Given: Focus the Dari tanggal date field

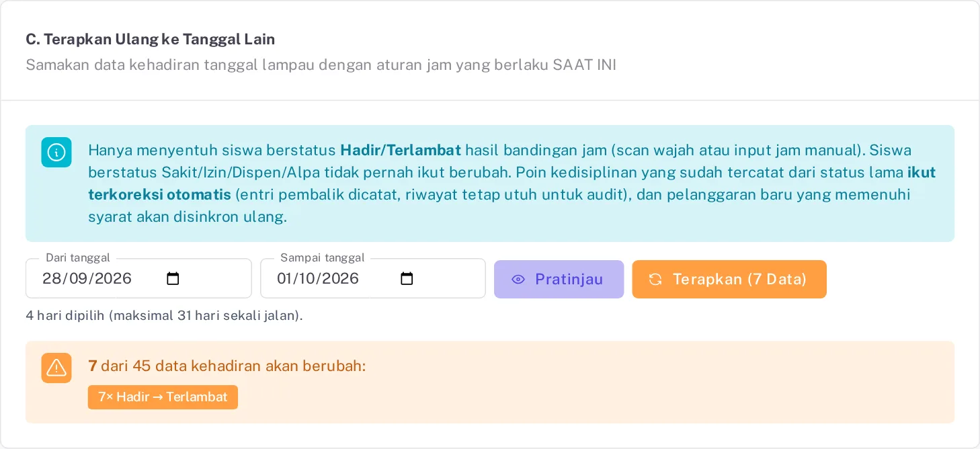Looking at the screenshot, I should pos(138,278).
